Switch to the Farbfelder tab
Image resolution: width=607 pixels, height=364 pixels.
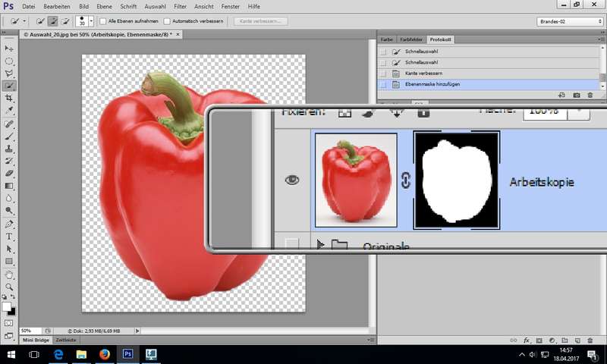tap(411, 39)
